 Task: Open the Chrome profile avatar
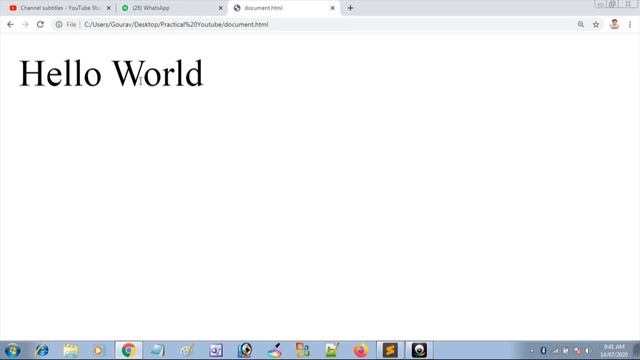coord(614,24)
